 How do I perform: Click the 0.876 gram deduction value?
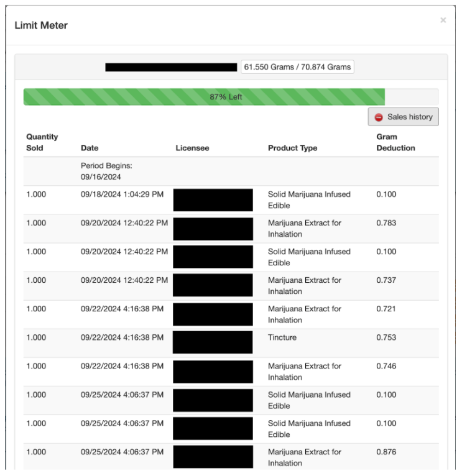(386, 452)
